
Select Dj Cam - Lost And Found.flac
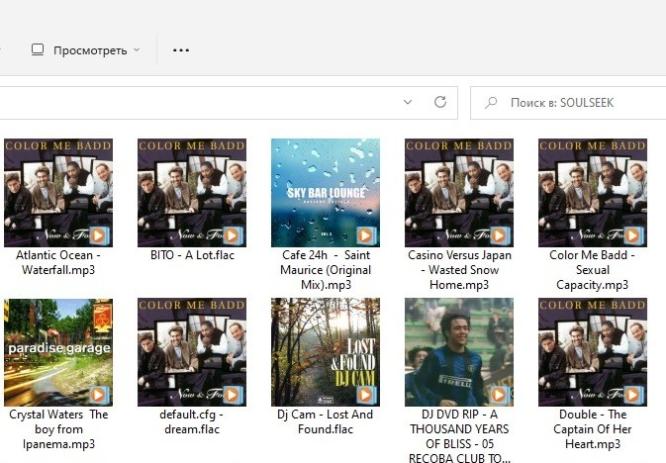(325, 351)
